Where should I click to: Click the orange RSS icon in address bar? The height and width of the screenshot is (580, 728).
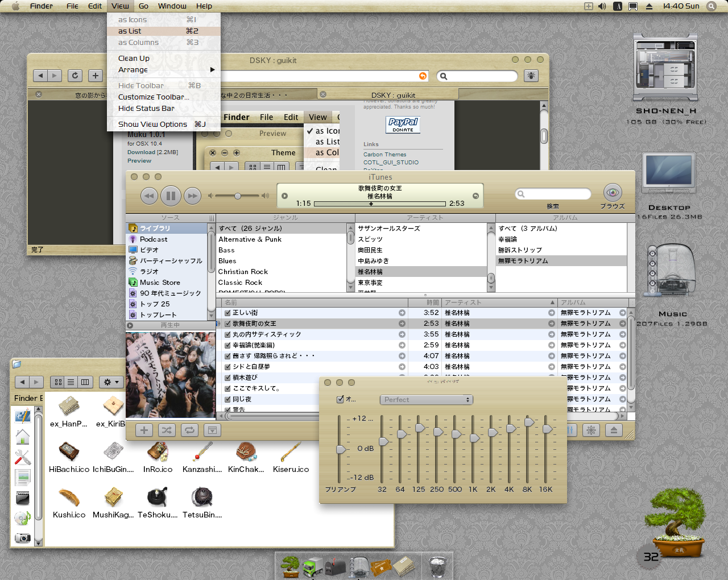tap(423, 76)
